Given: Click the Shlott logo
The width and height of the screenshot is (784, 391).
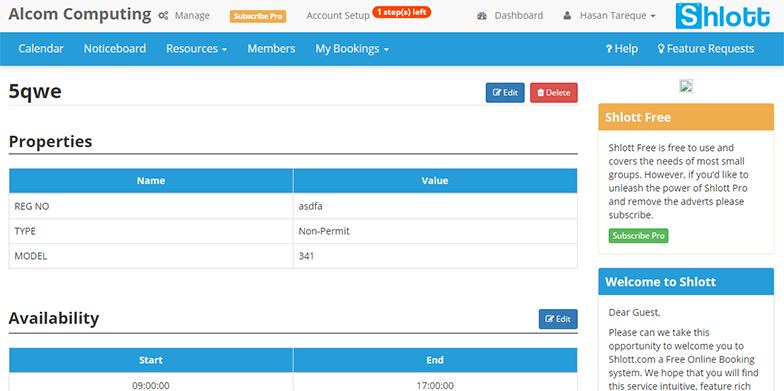Looking at the screenshot, I should pos(722,16).
